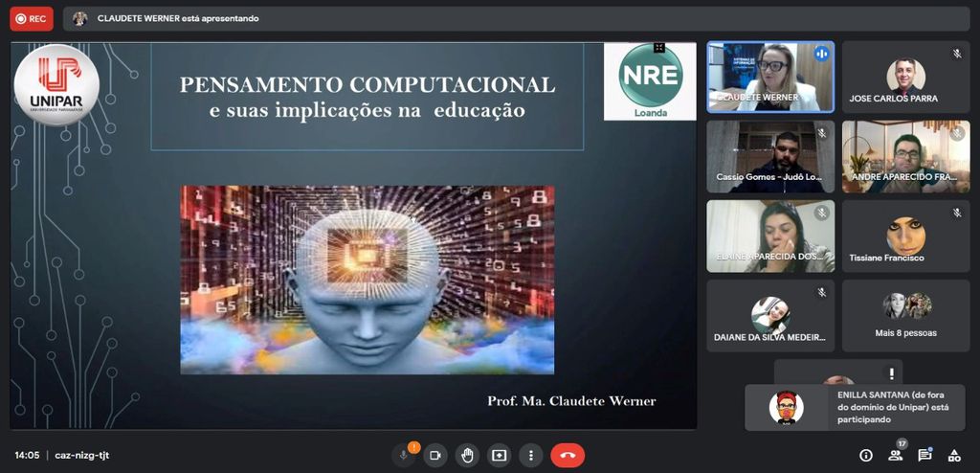This screenshot has width=980, height=473.
Task: Raise your hand in the meeting
Action: tap(467, 456)
